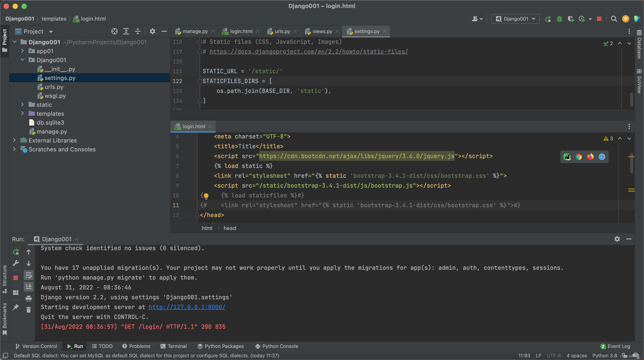Open the Code With Me user icon

pos(477,19)
